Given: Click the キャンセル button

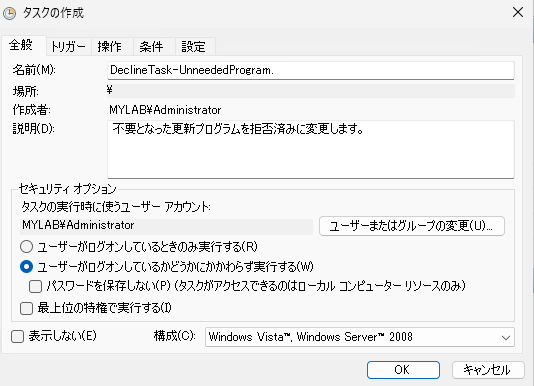Looking at the screenshot, I should (x=488, y=370).
